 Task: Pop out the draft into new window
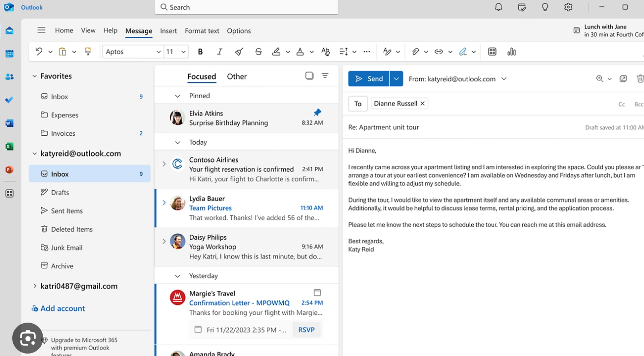pyautogui.click(x=623, y=78)
